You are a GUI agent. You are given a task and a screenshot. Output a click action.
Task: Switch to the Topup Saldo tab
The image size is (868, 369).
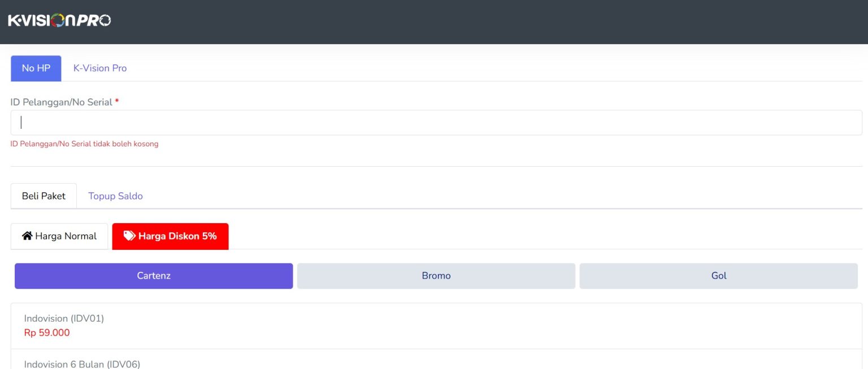115,196
